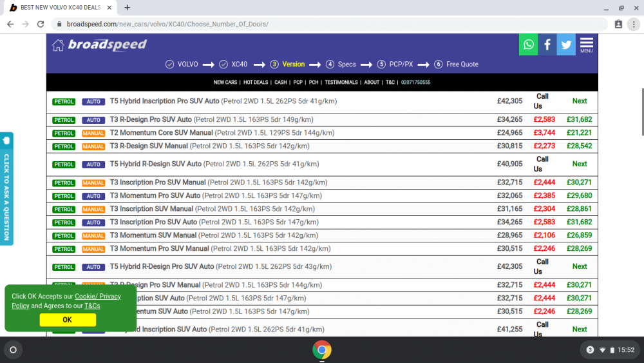Click the XC40 step in breadcrumb
Viewport: 644px width, 363px height.
point(233,64)
